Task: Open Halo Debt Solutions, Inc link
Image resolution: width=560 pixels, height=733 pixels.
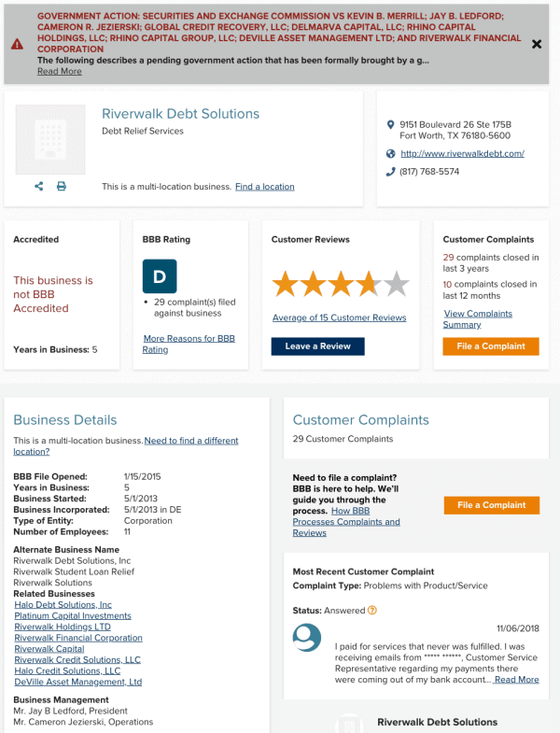Action: 63,604
